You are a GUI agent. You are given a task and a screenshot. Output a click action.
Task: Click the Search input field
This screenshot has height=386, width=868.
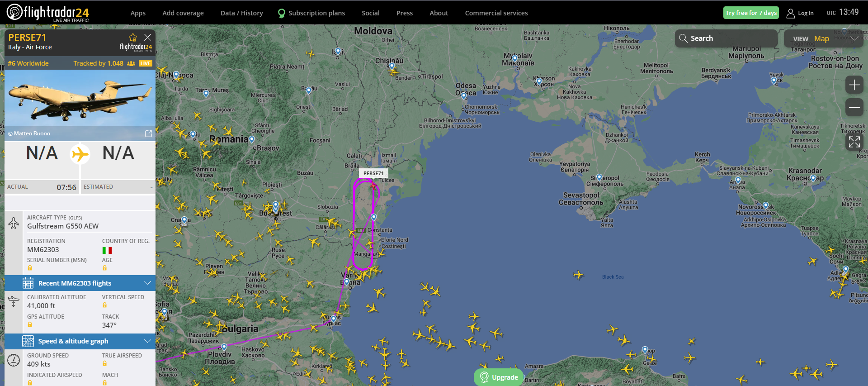(x=726, y=38)
